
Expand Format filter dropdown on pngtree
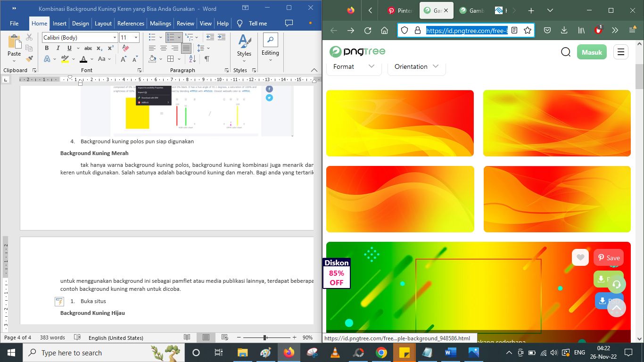point(354,66)
